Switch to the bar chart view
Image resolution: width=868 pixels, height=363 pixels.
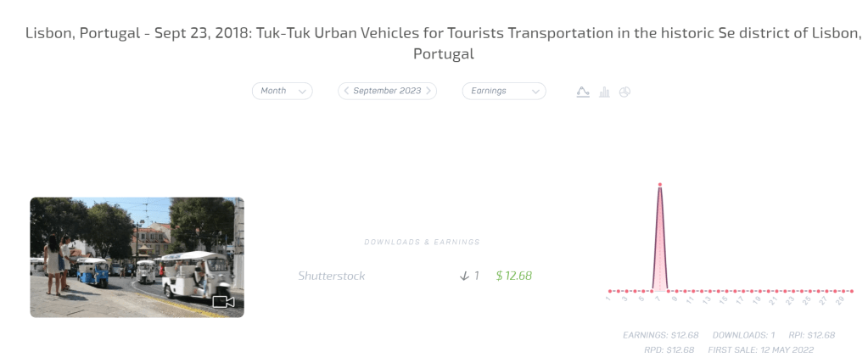tap(604, 92)
